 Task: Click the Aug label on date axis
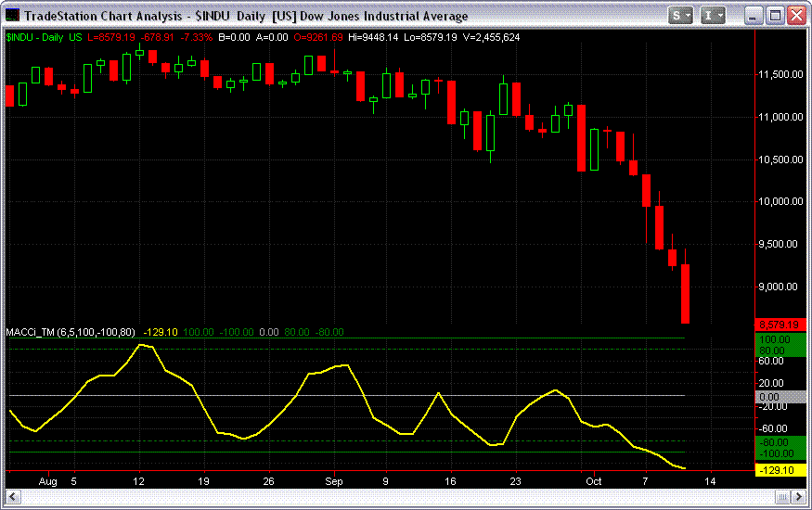point(48,482)
